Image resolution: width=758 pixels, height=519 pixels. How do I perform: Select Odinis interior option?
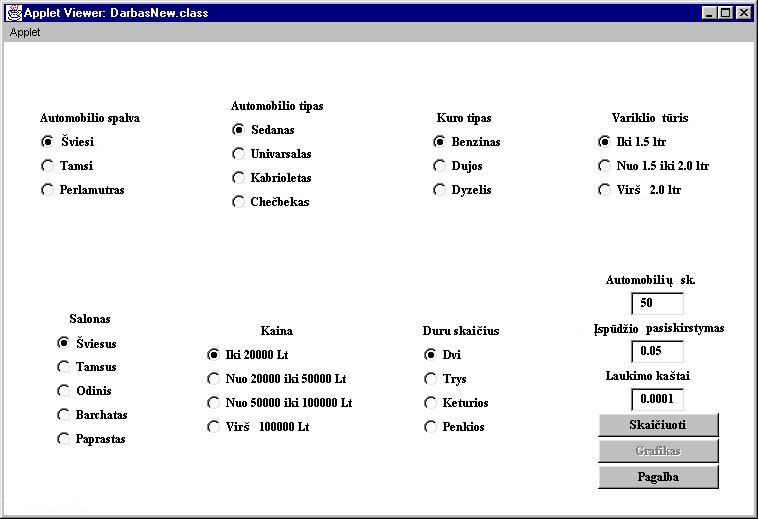pyautogui.click(x=64, y=391)
